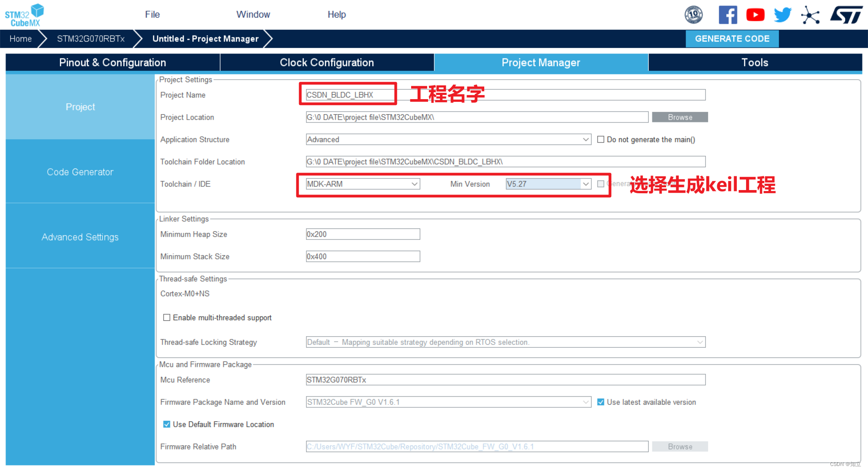Click Untitled - Project Manager breadcrumb

206,39
